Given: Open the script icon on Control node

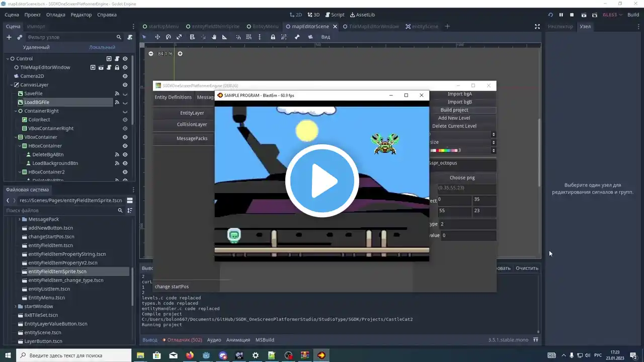Looking at the screenshot, I should 117,59.
